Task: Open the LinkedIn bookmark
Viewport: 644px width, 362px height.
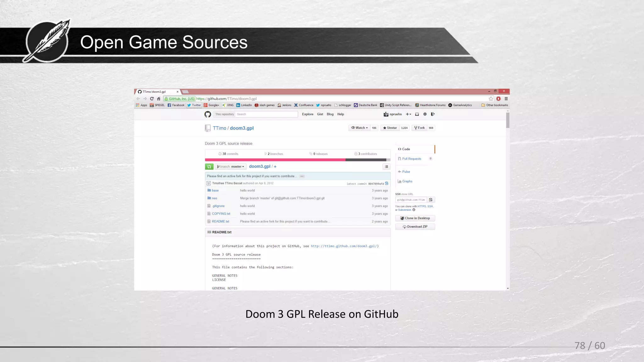Action: [244, 105]
